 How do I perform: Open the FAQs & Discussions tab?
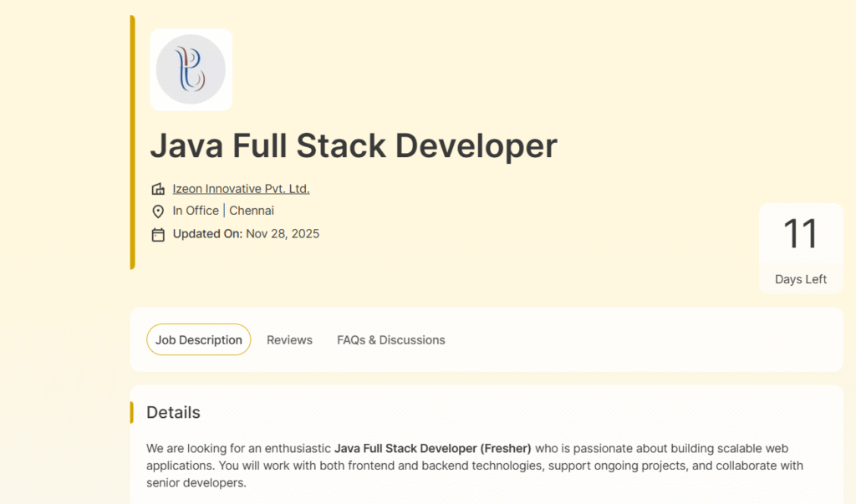[390, 340]
